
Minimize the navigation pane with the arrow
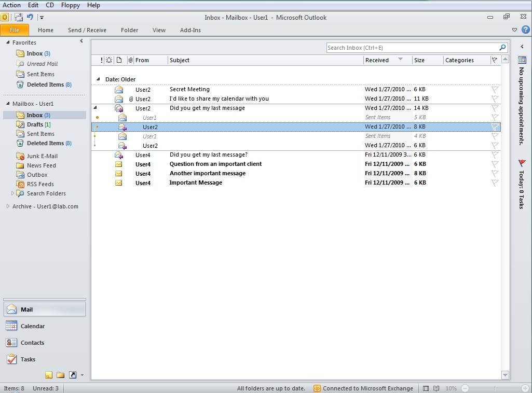click(81, 41)
